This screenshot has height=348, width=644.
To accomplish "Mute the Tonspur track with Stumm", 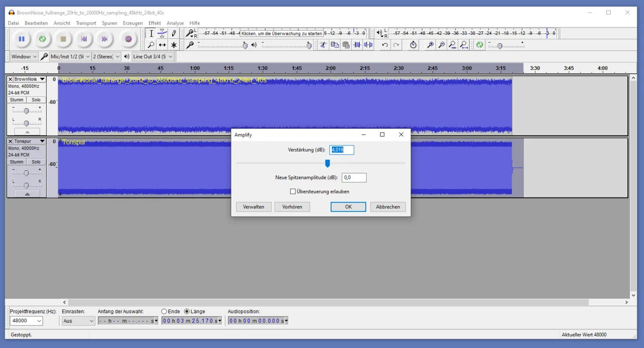I will click(17, 162).
